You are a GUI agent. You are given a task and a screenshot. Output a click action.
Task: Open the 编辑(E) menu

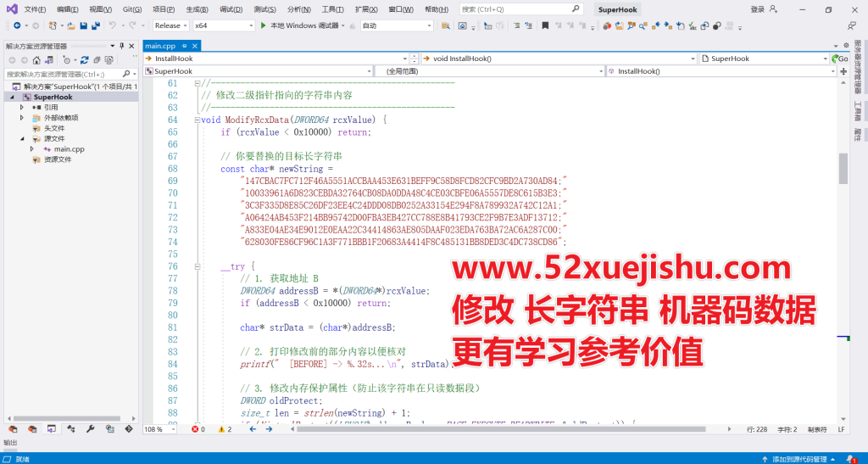[68, 9]
